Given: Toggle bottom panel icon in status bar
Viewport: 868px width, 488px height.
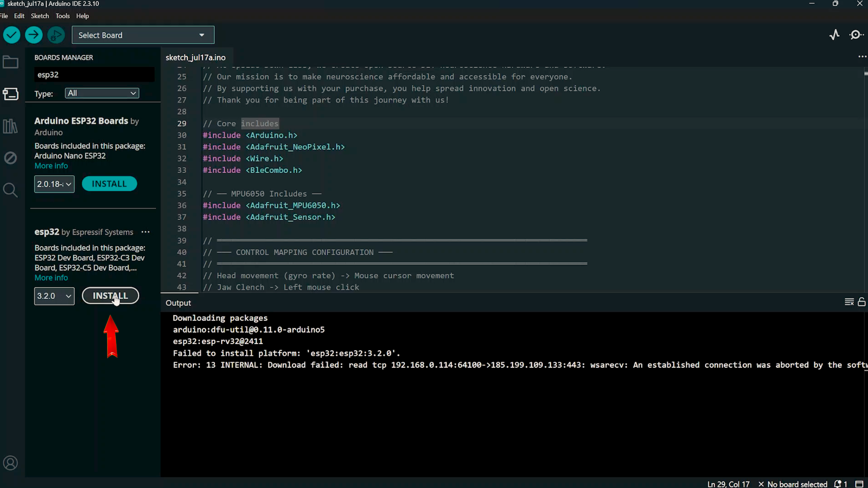Looking at the screenshot, I should click(x=859, y=484).
